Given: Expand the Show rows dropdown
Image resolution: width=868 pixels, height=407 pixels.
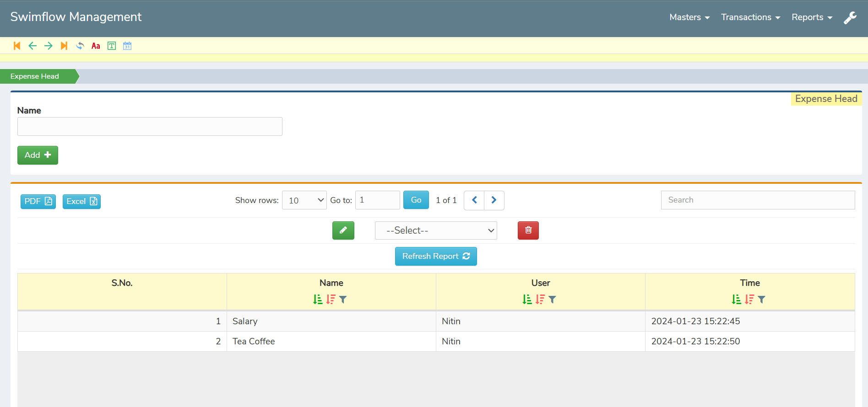Looking at the screenshot, I should coord(304,200).
